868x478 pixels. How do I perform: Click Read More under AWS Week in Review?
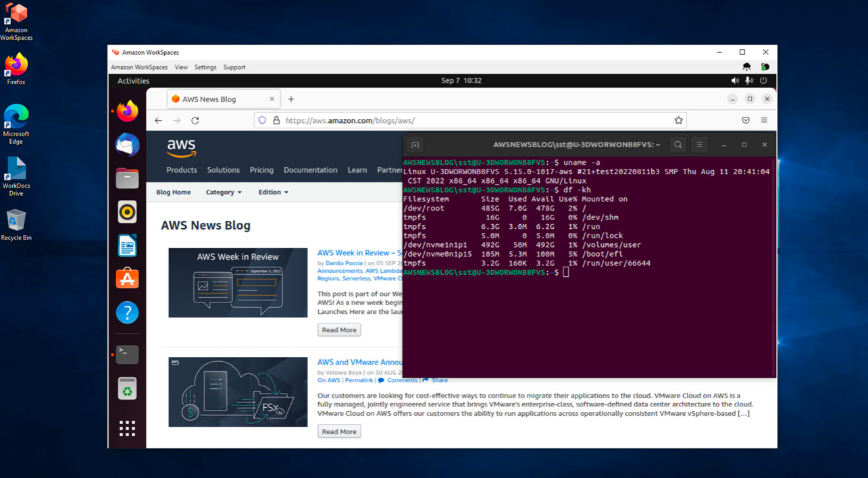(339, 330)
